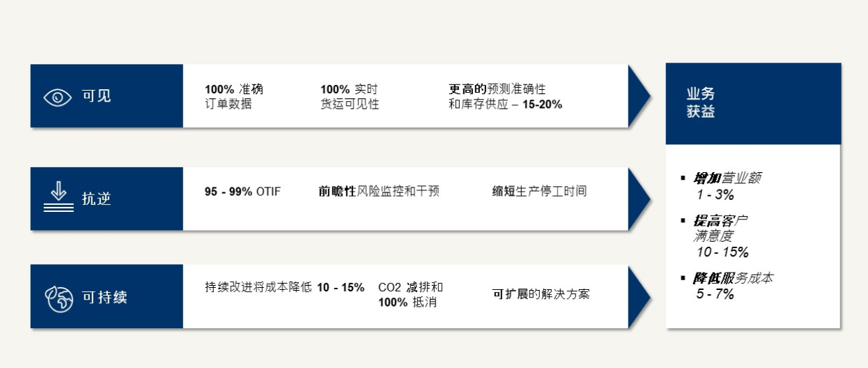Click the 更高的预测准确性 15-20% text
This screenshot has height=368, width=868.
click(505, 97)
